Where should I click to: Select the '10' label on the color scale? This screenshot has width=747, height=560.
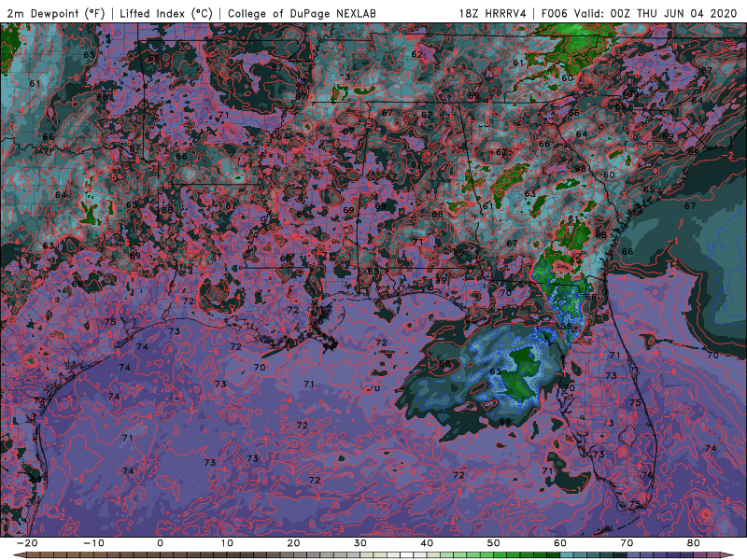pyautogui.click(x=227, y=543)
